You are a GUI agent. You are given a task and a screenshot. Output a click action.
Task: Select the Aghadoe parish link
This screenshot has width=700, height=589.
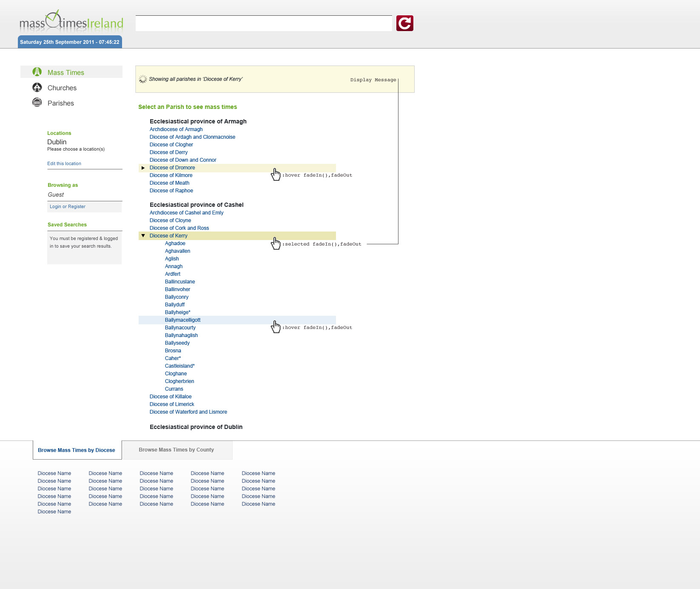(x=175, y=243)
